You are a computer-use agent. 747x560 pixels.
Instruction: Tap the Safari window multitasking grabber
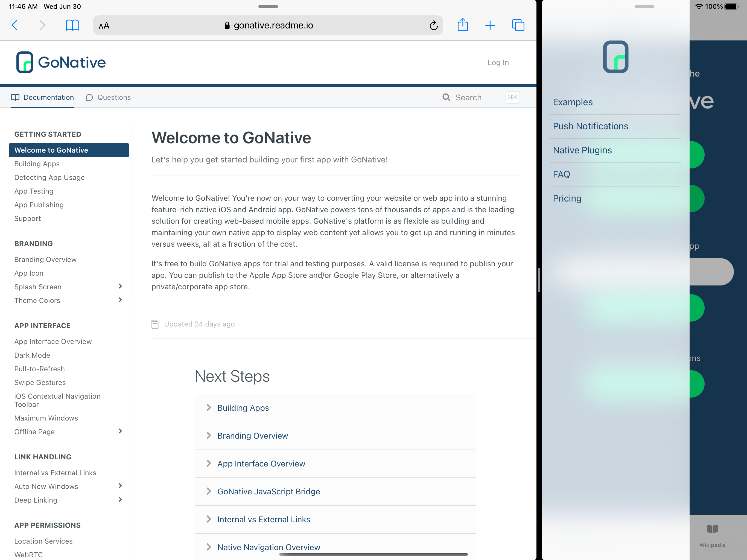pyautogui.click(x=268, y=6)
